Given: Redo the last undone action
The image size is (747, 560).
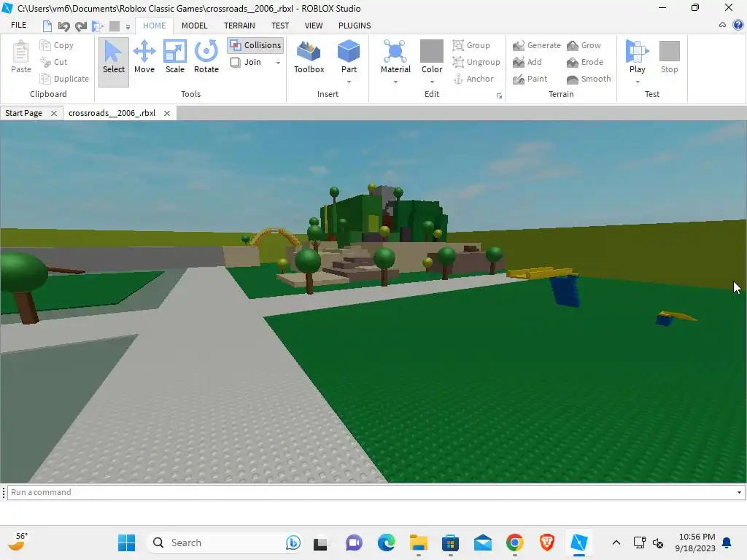Looking at the screenshot, I should (x=80, y=26).
